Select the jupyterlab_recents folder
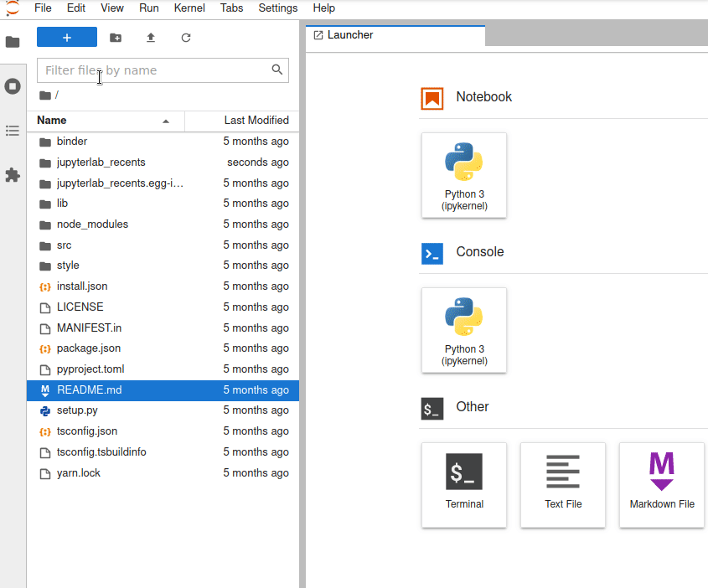Image resolution: width=708 pixels, height=588 pixels. (x=163, y=162)
